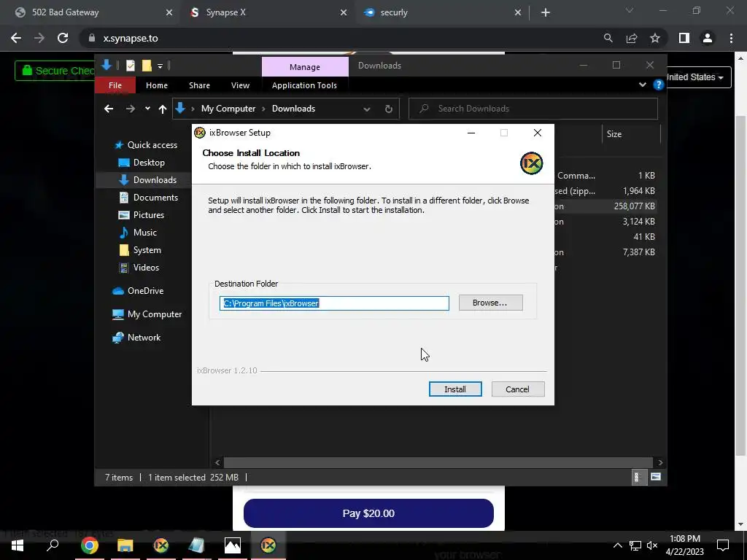Open Customize Quick Access Toolbar dropdown

(x=160, y=66)
